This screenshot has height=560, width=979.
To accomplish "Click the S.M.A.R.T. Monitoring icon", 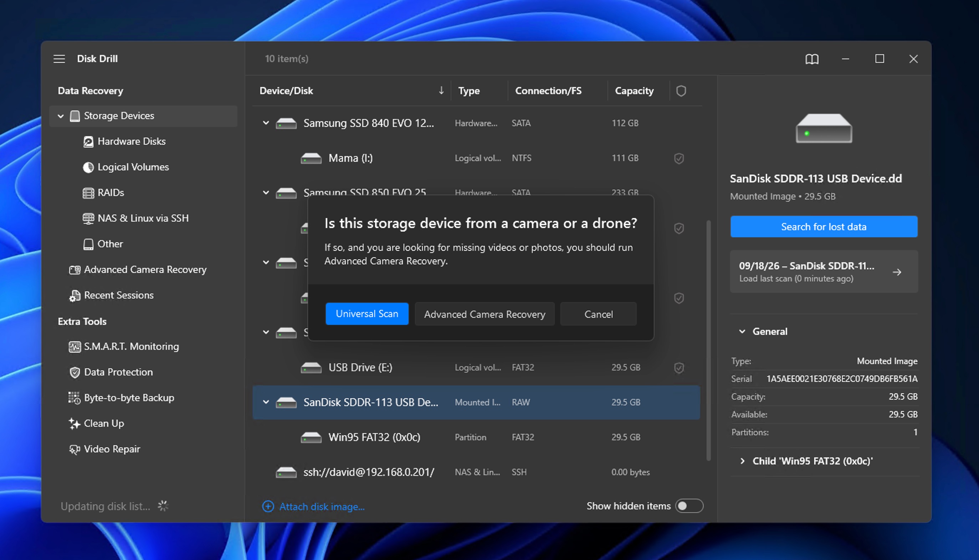I will click(x=75, y=347).
